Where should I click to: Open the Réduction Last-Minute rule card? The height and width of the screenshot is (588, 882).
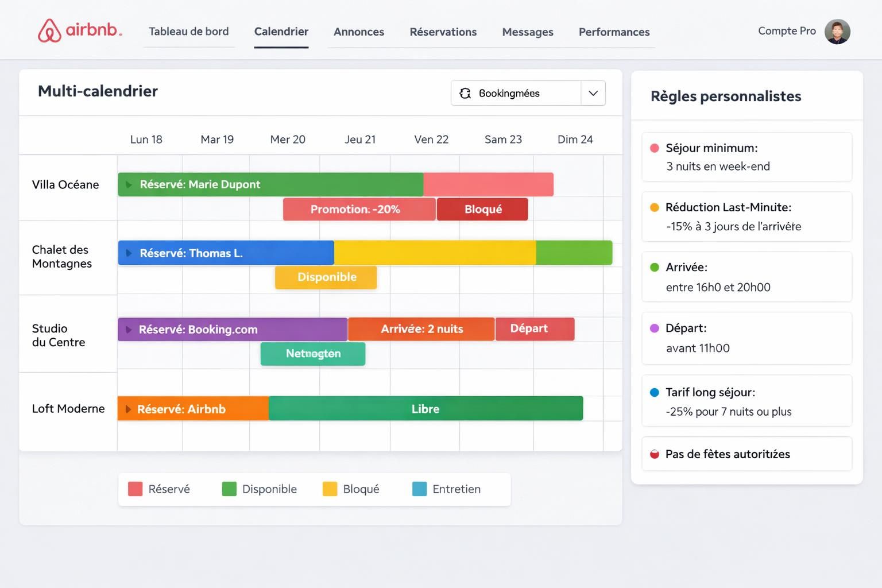click(746, 216)
